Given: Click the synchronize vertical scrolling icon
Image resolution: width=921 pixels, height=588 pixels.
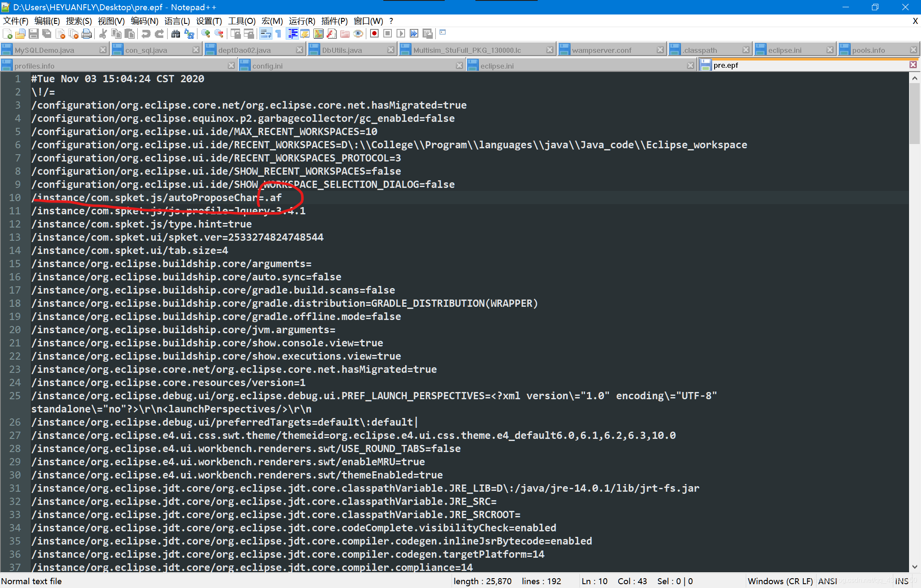Looking at the screenshot, I should coord(235,34).
